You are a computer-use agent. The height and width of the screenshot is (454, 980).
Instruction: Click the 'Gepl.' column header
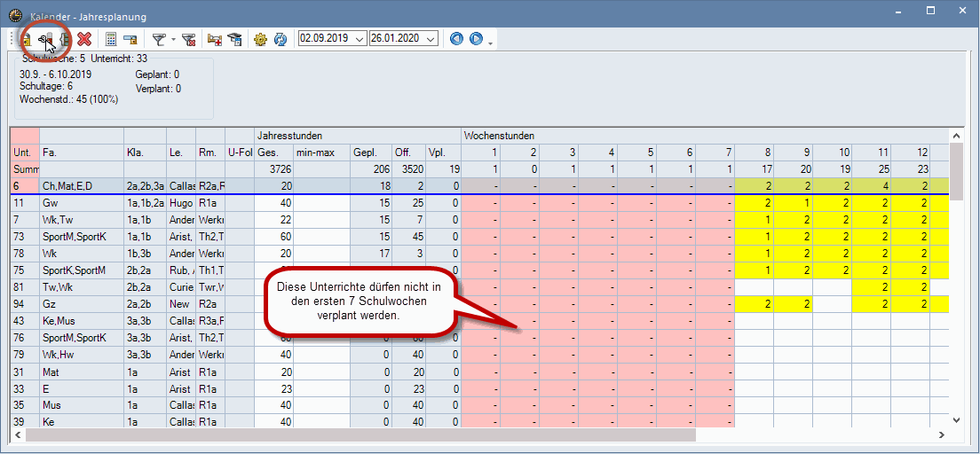(x=371, y=153)
